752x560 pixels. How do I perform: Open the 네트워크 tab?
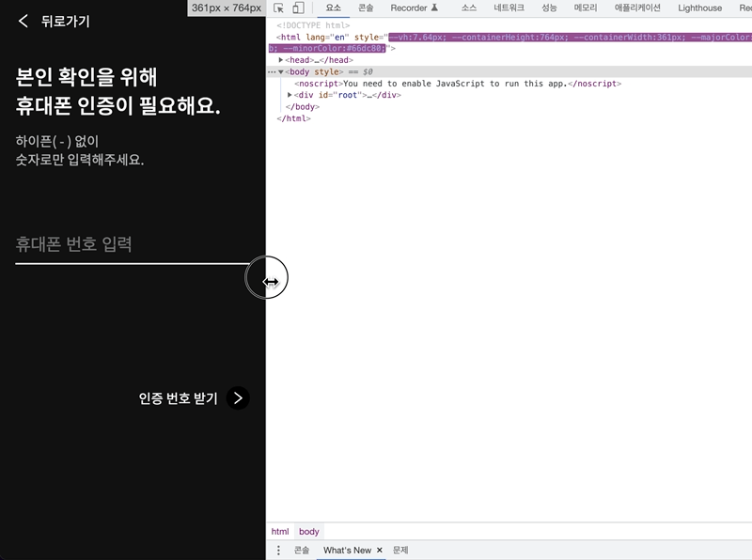[x=509, y=8]
